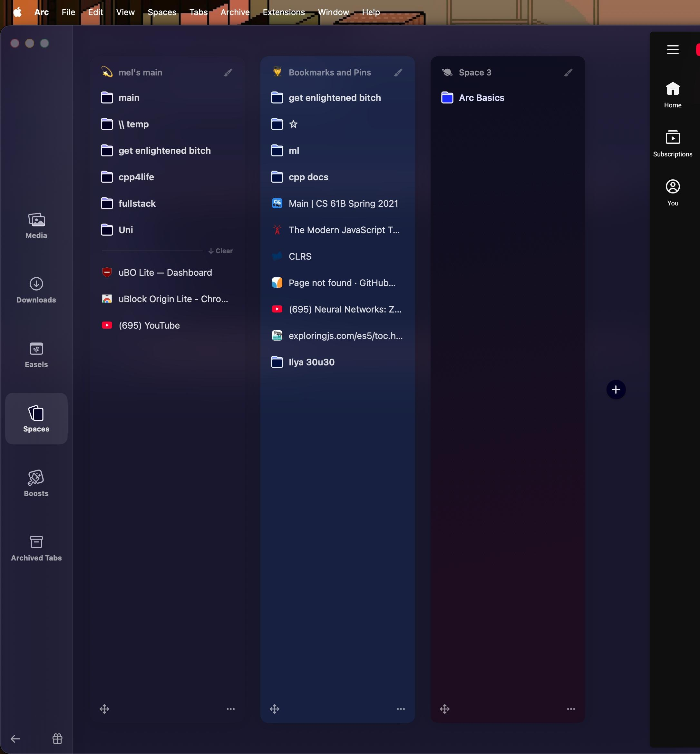Expand the star folder in Bookmarks and Pins
Screen dimensions: 700x754
point(337,124)
